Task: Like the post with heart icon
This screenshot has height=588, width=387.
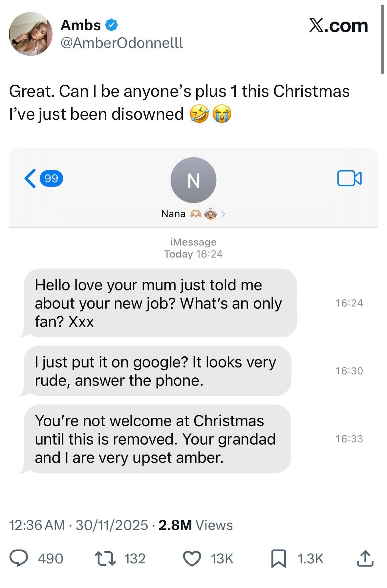Action: click(x=192, y=559)
